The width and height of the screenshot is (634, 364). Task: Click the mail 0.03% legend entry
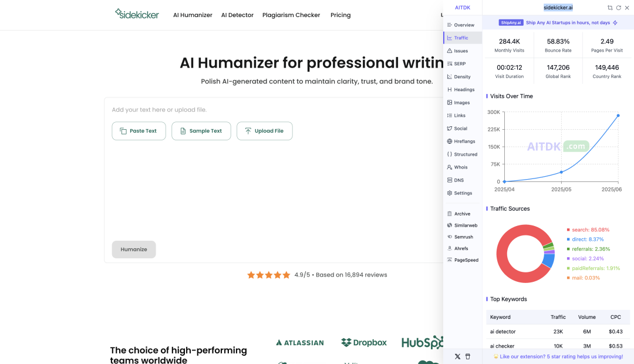tap(583, 278)
